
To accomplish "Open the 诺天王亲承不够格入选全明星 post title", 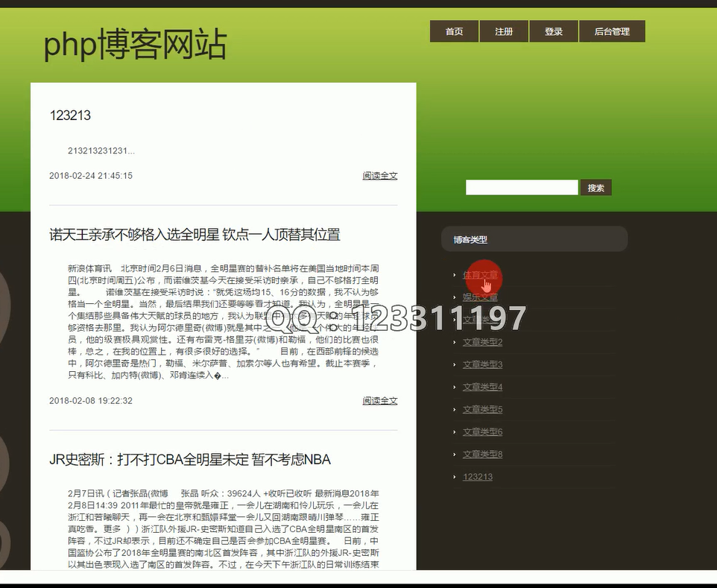I will [195, 235].
